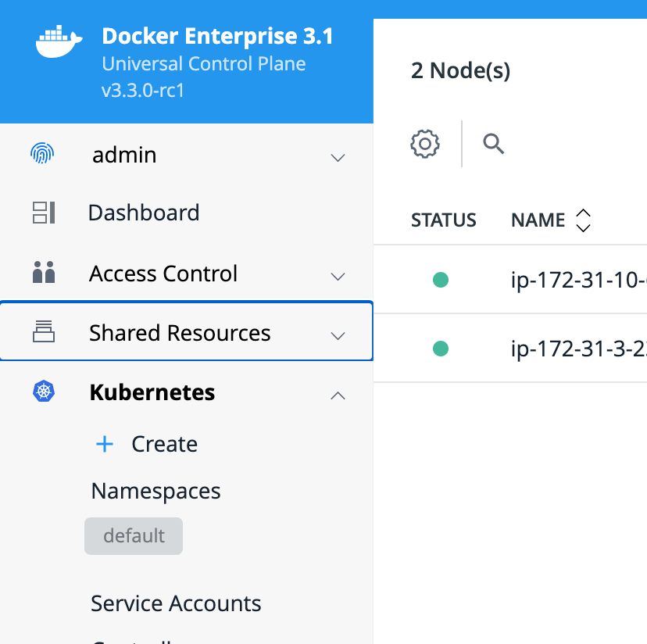Select the node ip-172-31-10 row

click(578, 280)
